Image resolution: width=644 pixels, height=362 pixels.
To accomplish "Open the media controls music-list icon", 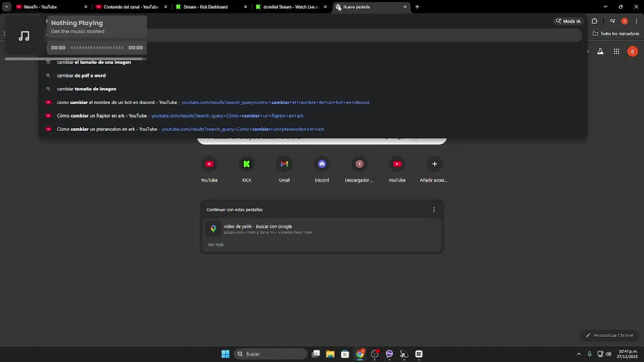I will [612, 21].
